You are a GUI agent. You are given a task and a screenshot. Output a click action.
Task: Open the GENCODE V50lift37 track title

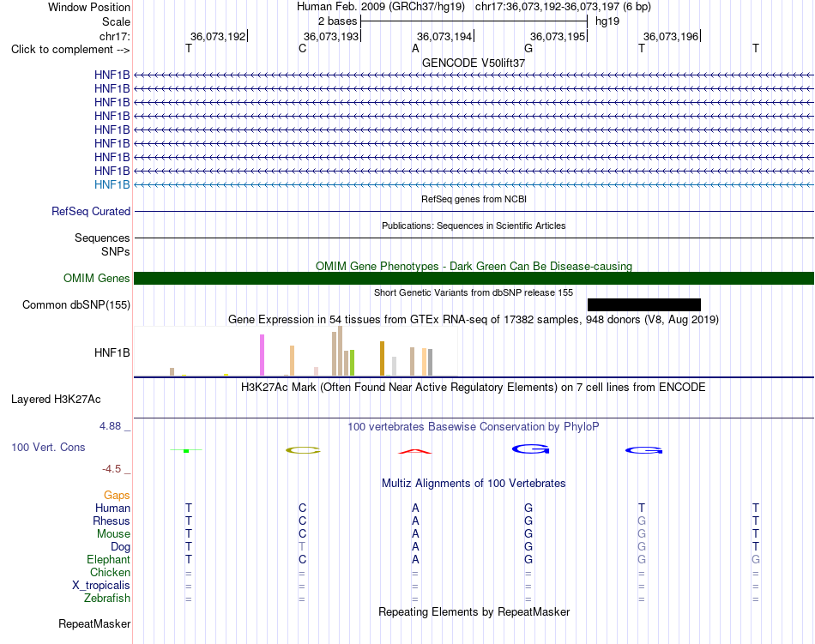(x=474, y=63)
